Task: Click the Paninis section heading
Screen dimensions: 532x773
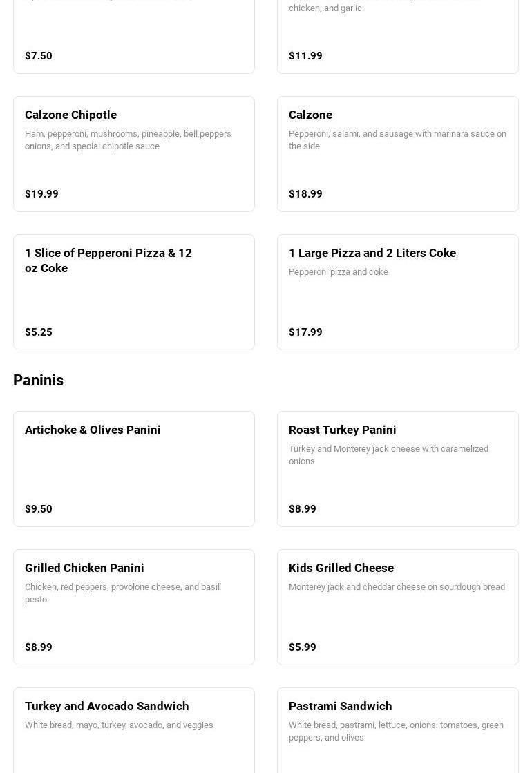Action: tap(39, 380)
